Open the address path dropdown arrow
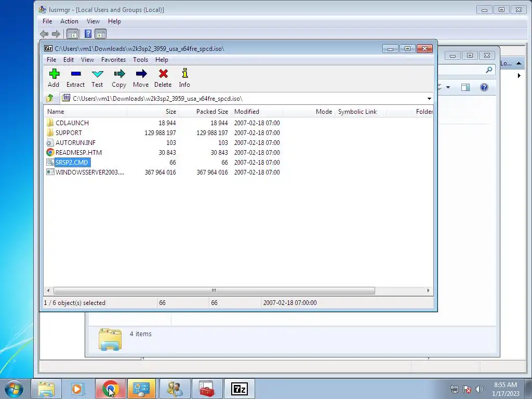The width and height of the screenshot is (532, 399). [x=429, y=98]
